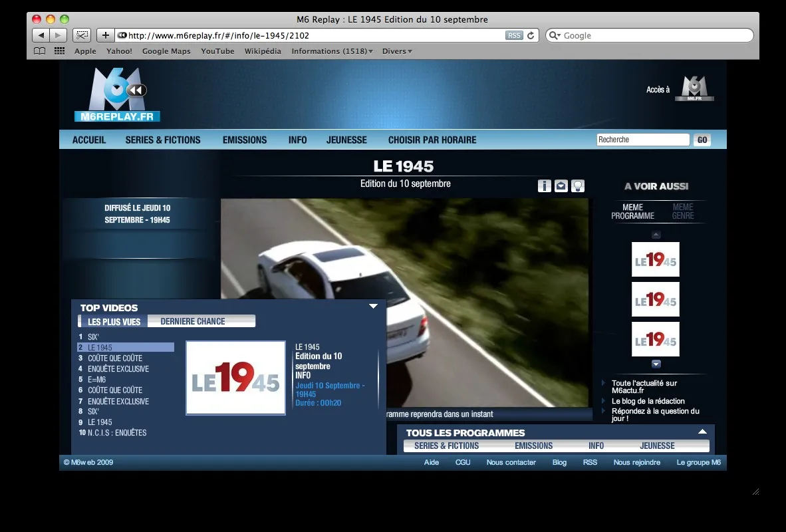Click the GO search button
The image size is (786, 532).
[x=702, y=140]
